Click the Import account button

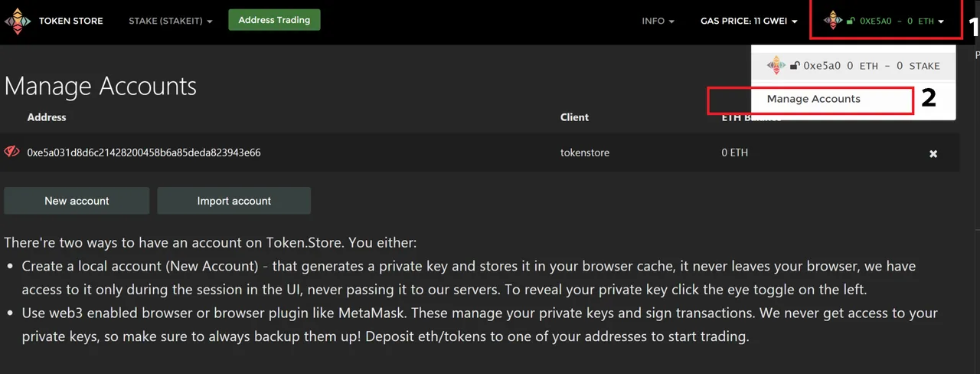(234, 201)
